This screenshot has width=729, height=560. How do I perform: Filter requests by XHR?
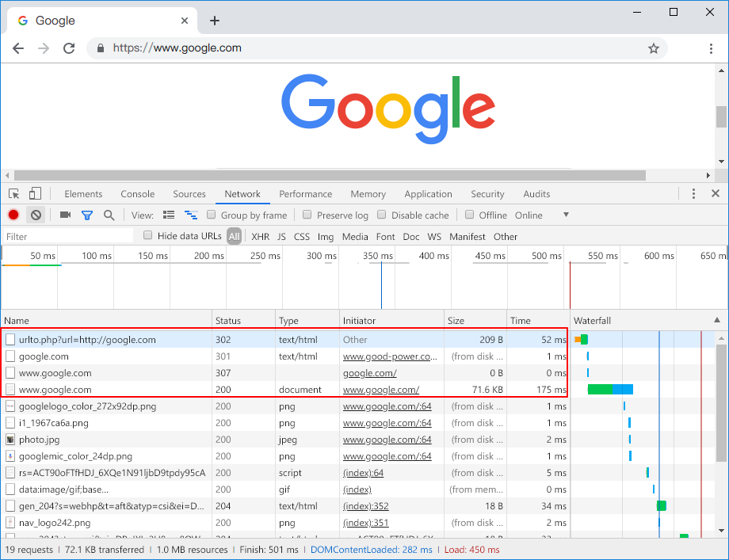pos(261,237)
